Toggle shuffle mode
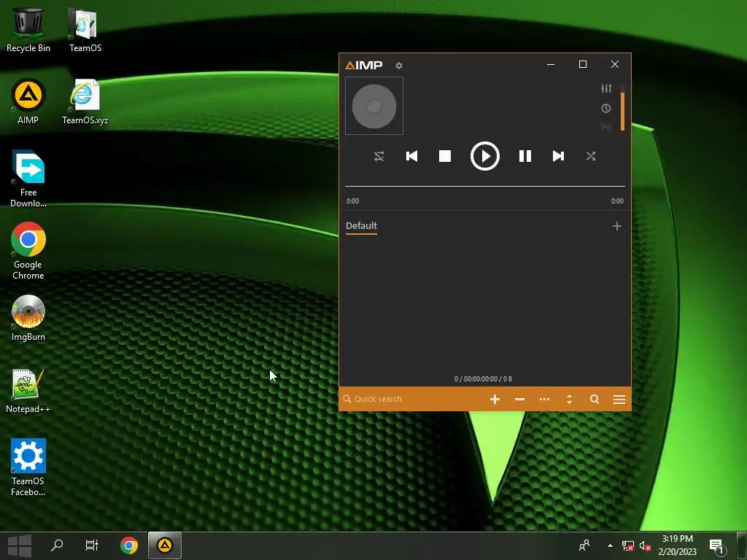 click(x=591, y=156)
